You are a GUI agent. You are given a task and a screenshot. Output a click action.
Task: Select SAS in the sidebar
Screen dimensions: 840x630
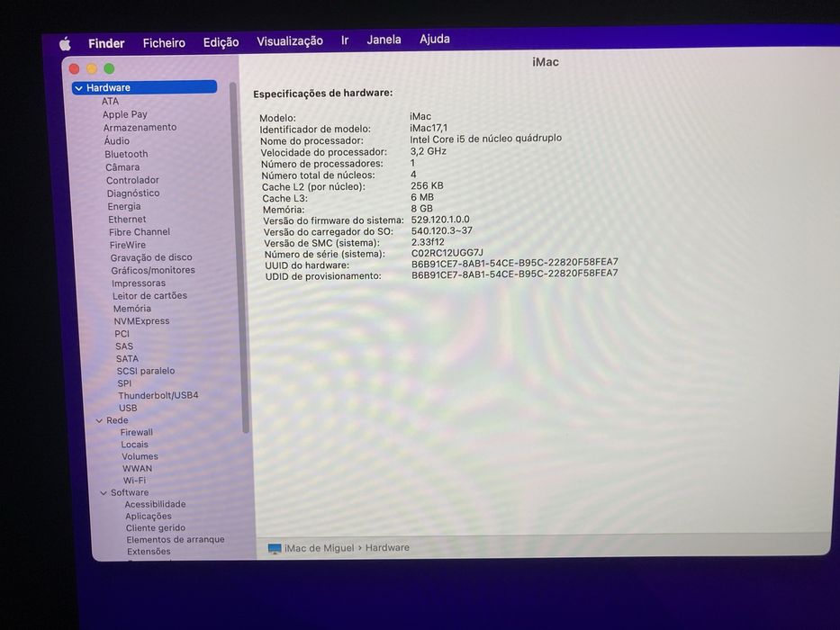[x=124, y=346]
